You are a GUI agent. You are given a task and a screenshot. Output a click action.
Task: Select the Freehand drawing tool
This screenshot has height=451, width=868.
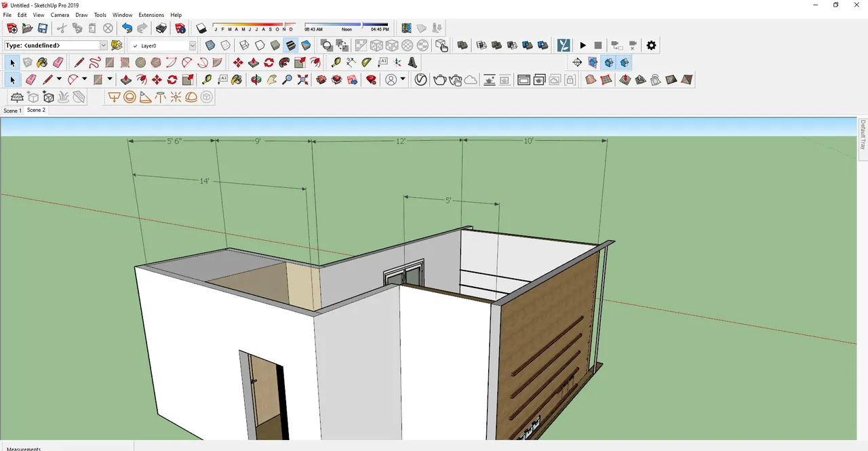94,62
